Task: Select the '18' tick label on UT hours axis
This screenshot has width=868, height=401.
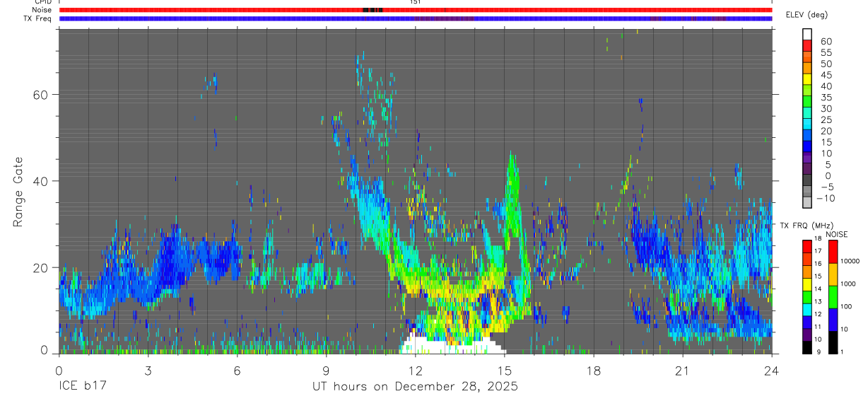Action: coord(593,370)
